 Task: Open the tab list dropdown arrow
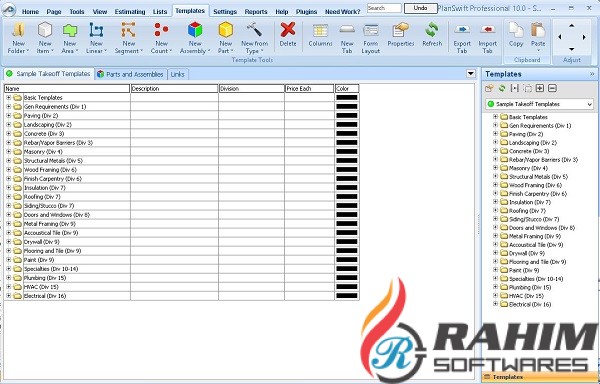tap(471, 73)
